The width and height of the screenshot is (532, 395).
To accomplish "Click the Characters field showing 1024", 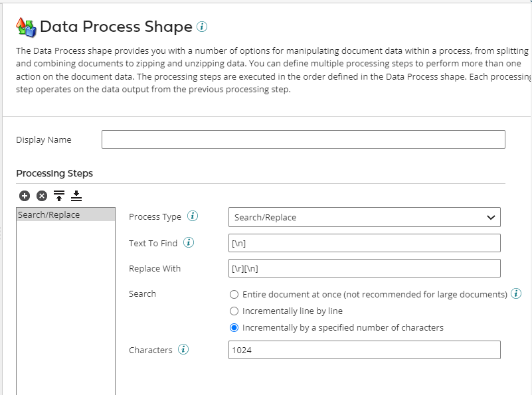I will coord(364,350).
